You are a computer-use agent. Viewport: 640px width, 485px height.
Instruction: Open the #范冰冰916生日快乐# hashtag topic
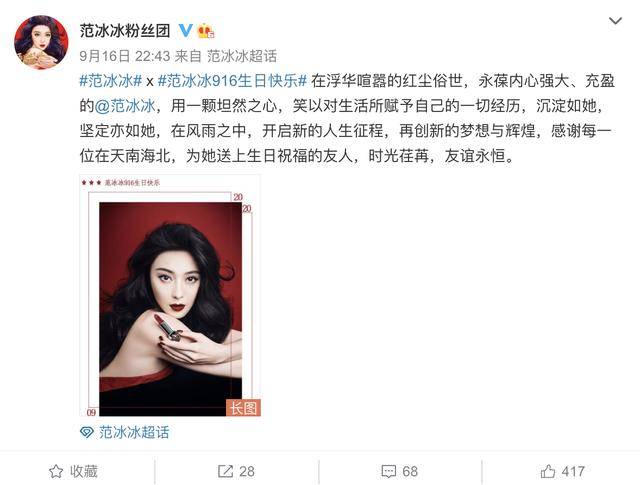tap(232, 81)
